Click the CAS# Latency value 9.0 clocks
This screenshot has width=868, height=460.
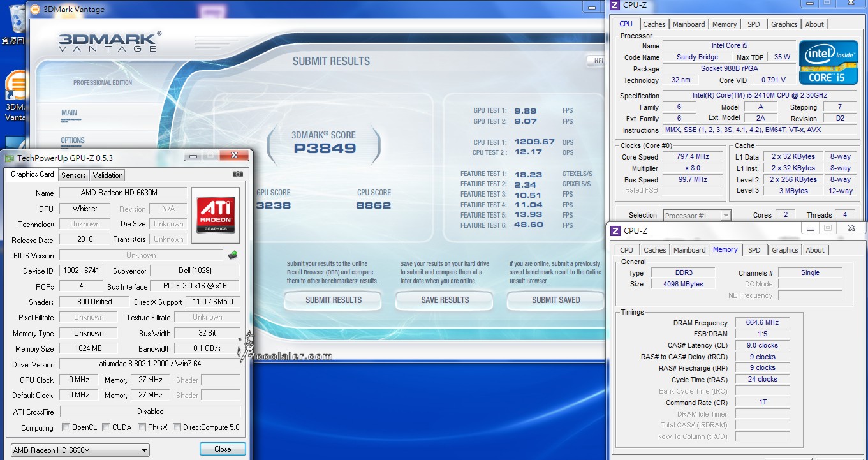coord(763,345)
